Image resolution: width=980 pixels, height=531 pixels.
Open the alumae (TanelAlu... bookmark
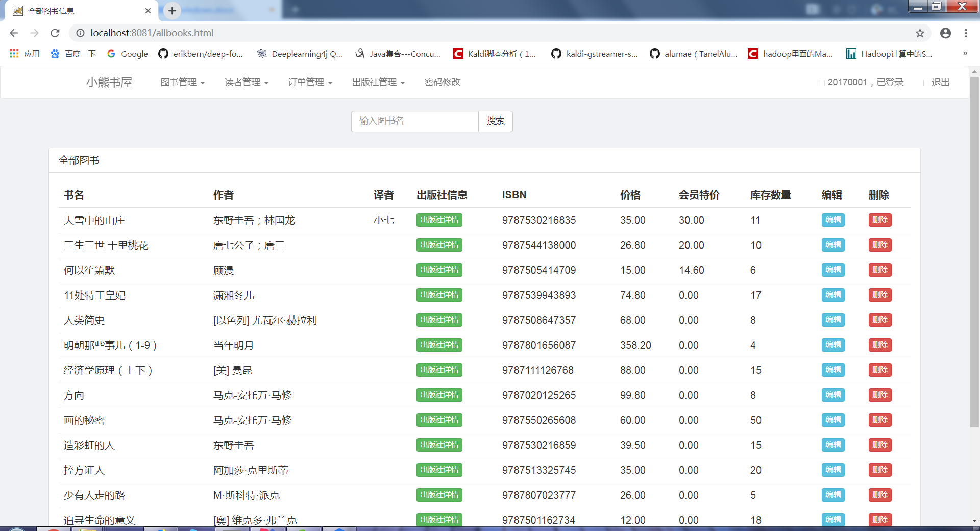tap(694, 54)
